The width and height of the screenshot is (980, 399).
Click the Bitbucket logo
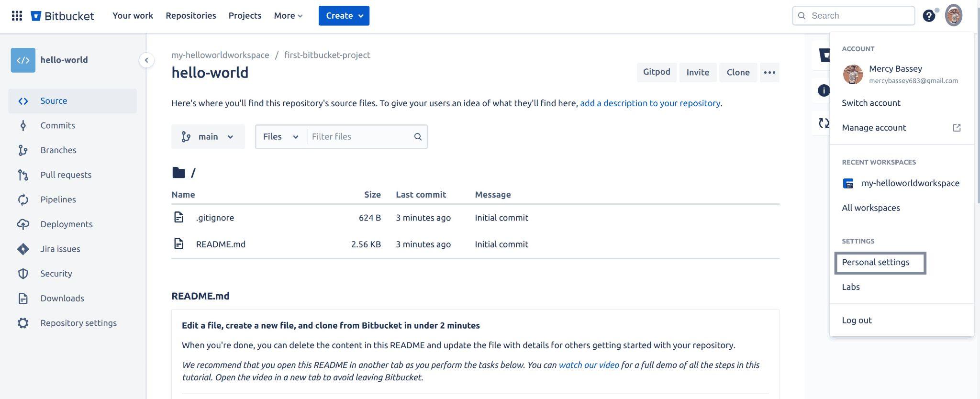point(62,16)
